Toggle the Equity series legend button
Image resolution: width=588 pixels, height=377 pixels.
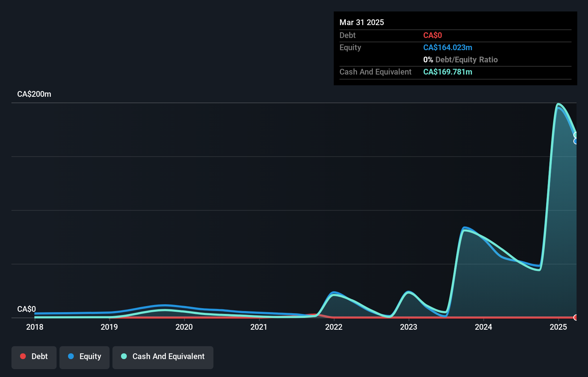85,357
